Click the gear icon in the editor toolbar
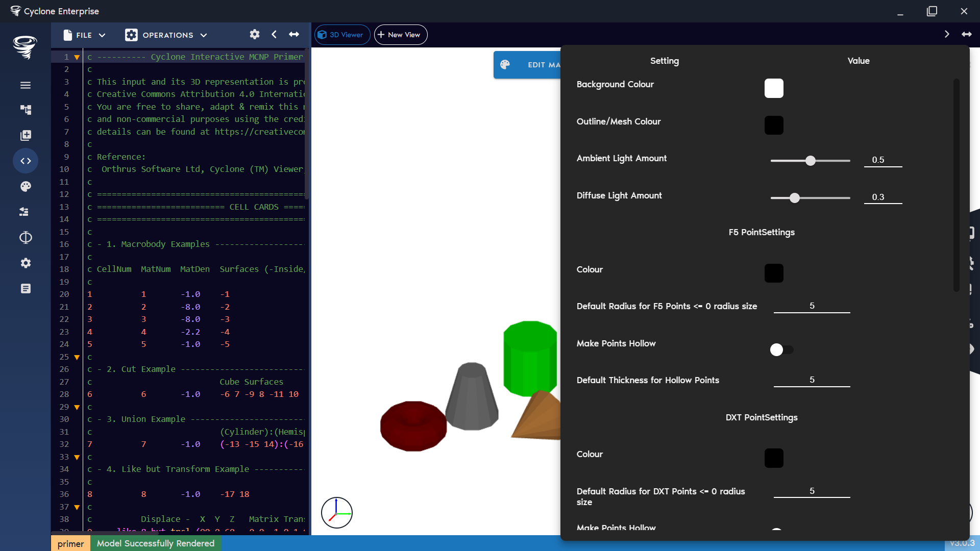Image resolution: width=980 pixels, height=551 pixels. (254, 34)
